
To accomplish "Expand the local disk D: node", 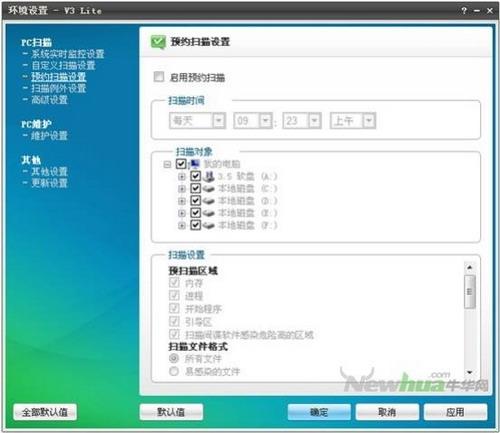I will [182, 201].
